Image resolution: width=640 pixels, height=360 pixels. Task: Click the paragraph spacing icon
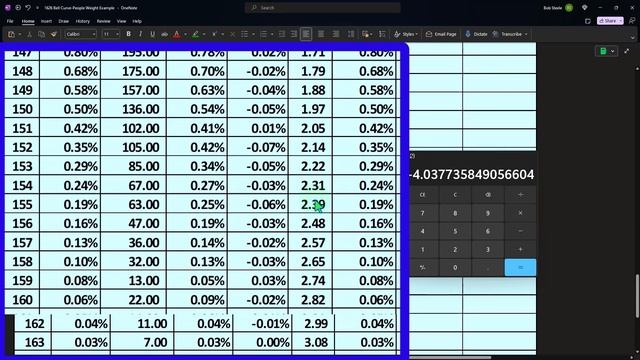click(351, 34)
